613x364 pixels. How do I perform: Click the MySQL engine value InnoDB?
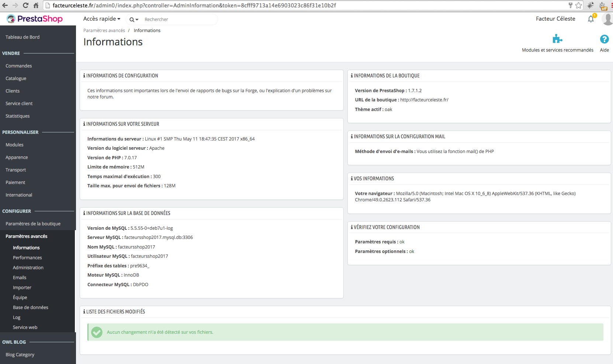pos(131,275)
